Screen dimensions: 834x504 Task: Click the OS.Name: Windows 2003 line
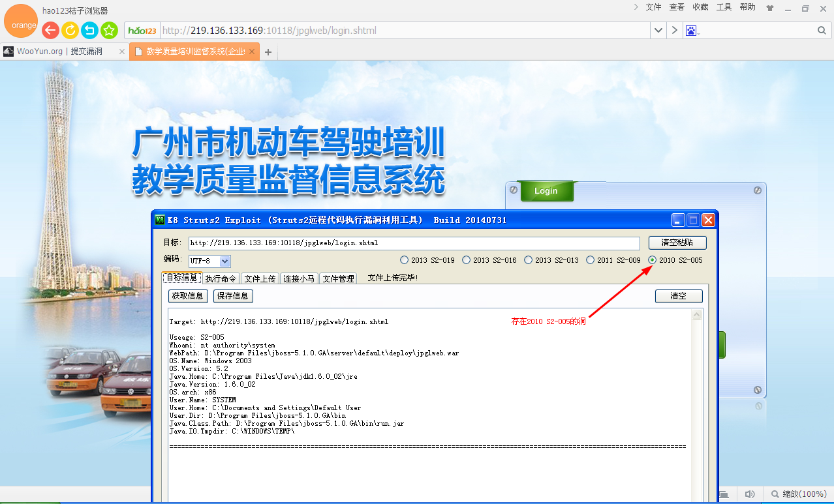pyautogui.click(x=210, y=361)
